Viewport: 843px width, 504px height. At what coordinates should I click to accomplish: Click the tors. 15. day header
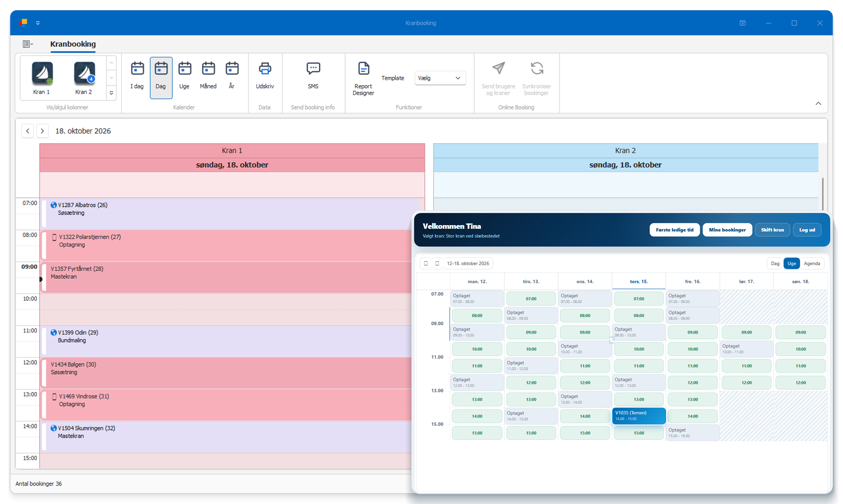(638, 281)
